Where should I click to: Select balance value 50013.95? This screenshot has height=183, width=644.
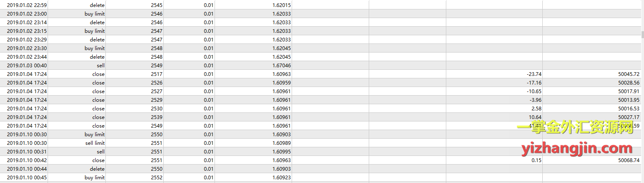(629, 100)
